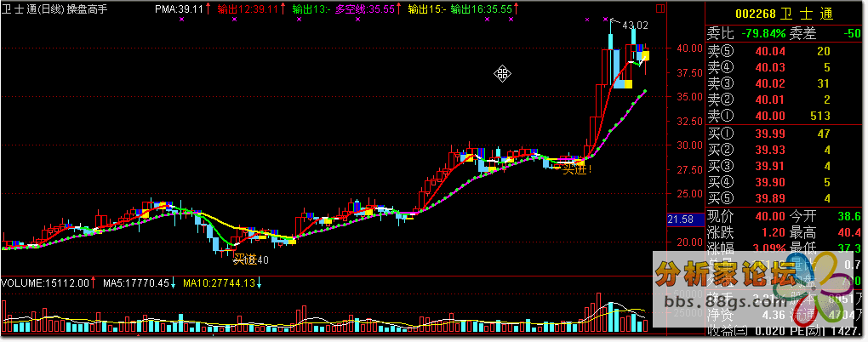Click the 买进! signal near the 30.00 level
The height and width of the screenshot is (342, 868).
578,169
